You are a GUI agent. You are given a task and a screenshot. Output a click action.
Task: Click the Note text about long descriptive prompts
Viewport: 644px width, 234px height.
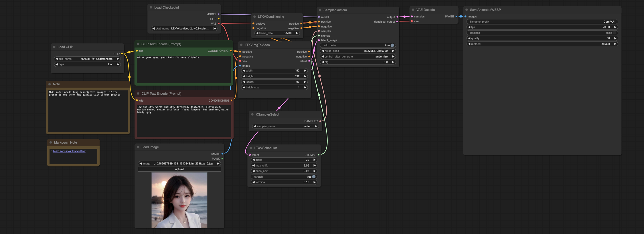[85, 93]
